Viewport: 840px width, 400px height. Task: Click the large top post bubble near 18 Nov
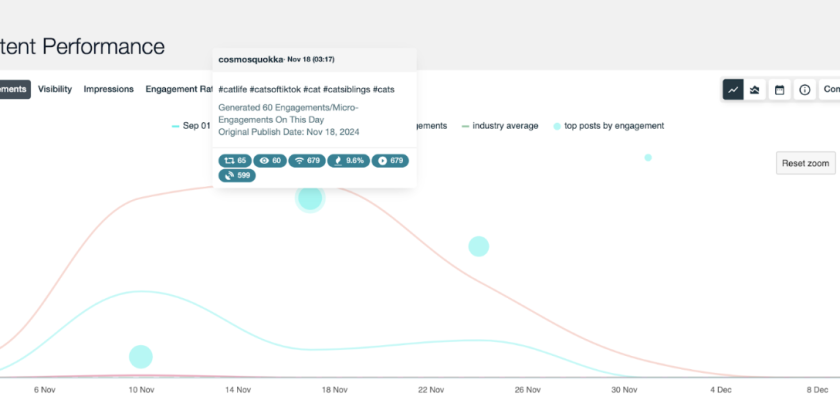point(311,198)
